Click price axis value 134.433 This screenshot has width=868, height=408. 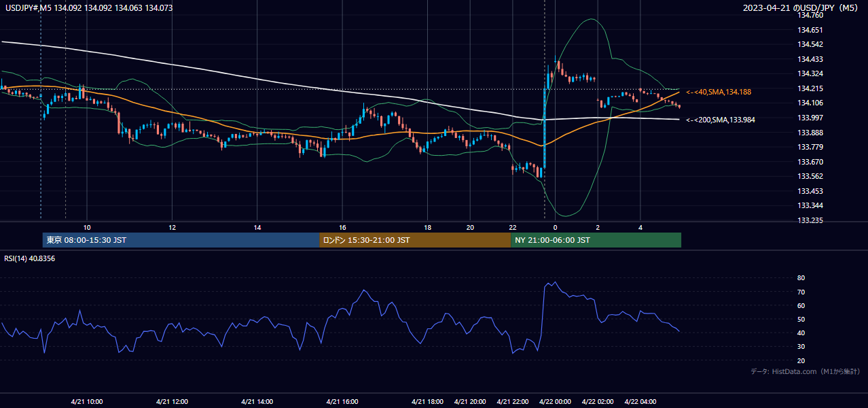[x=810, y=59]
